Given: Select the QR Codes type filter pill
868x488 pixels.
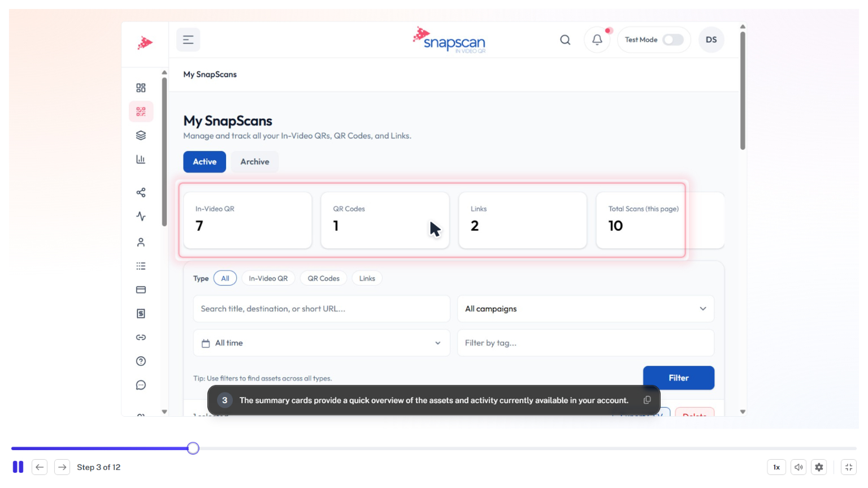Looking at the screenshot, I should point(323,278).
